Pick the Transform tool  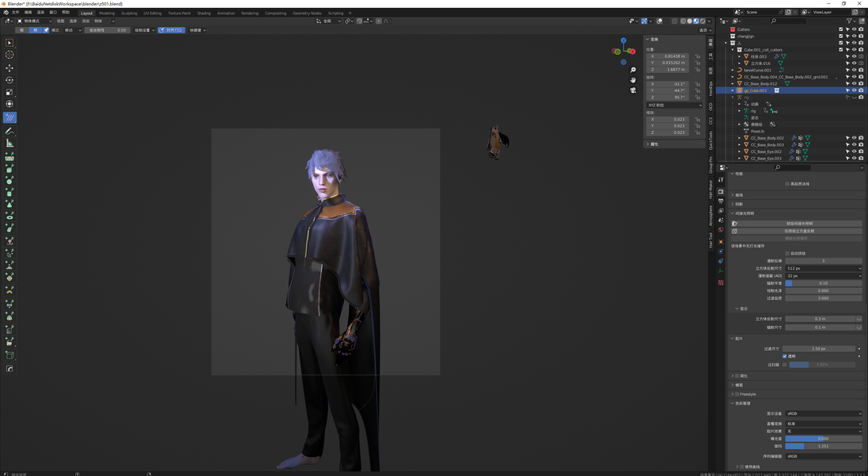click(x=10, y=104)
